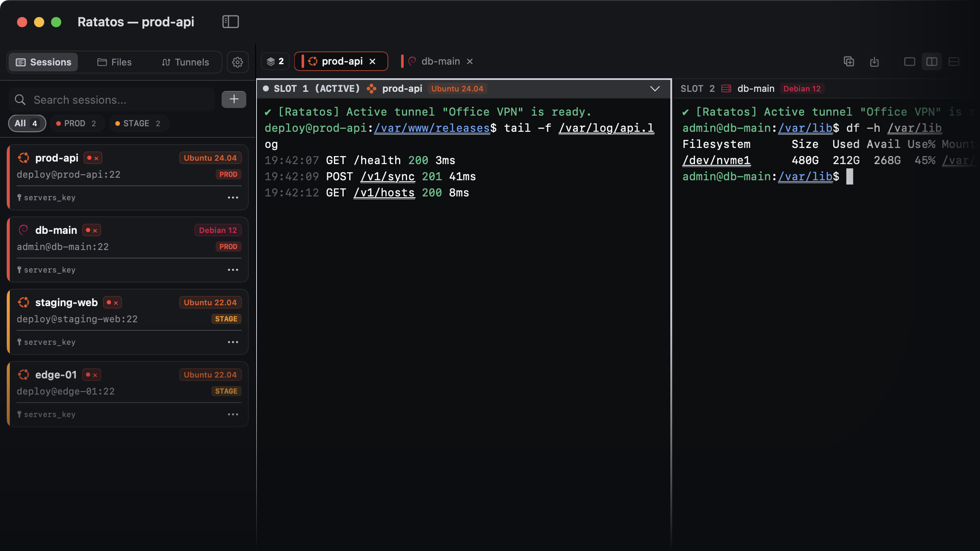
Task: Click the Debian icon on db-main card
Action: (23, 230)
